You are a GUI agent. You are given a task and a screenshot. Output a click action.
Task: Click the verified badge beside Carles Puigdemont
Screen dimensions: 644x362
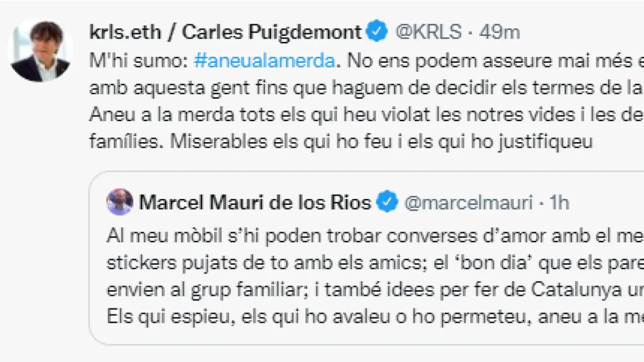click(377, 32)
